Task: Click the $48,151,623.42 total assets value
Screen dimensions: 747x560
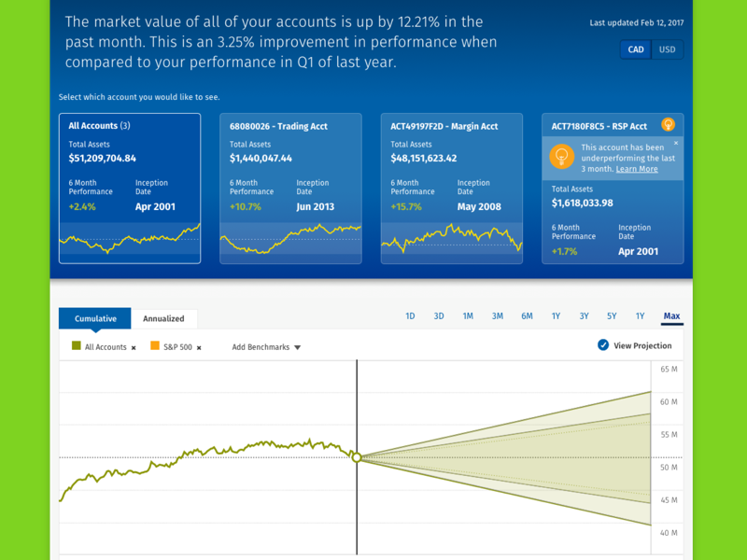Action: tap(424, 158)
